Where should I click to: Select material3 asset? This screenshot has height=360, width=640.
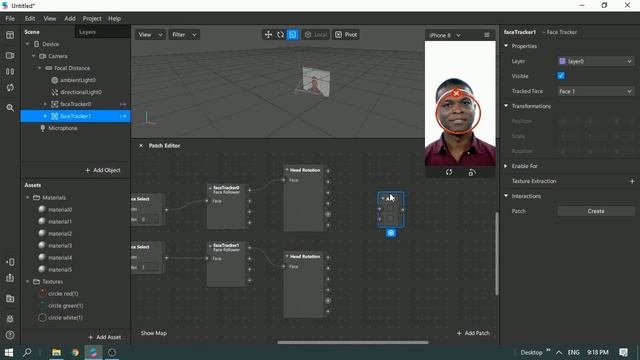click(x=60, y=246)
